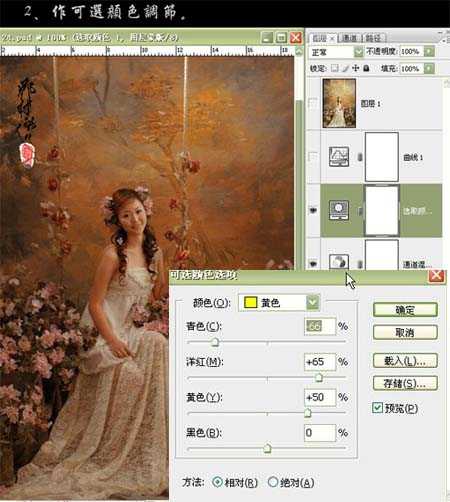The image size is (450, 502).
Task: Hide the channel mixer layer eye
Action: click(313, 264)
